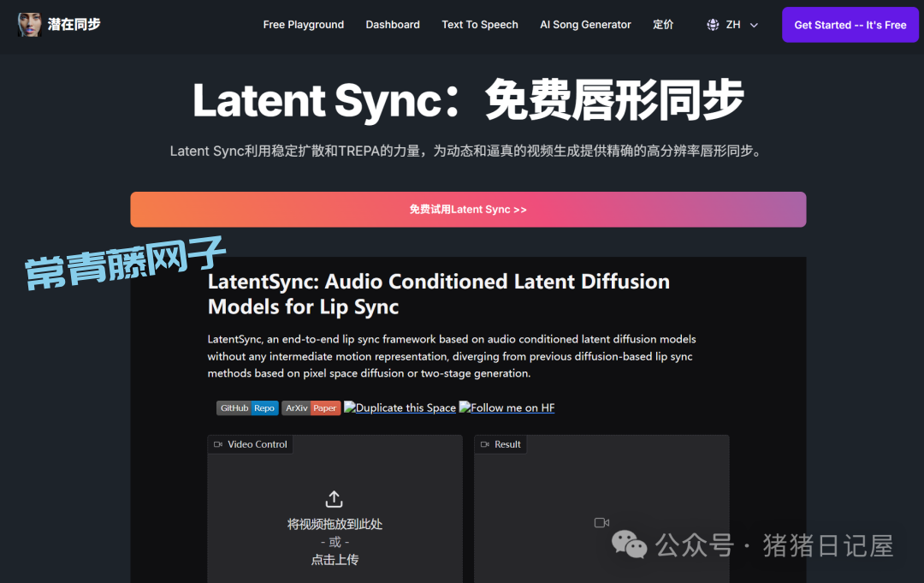Open Text To Speech in navigation
924x583 pixels.
click(480, 25)
